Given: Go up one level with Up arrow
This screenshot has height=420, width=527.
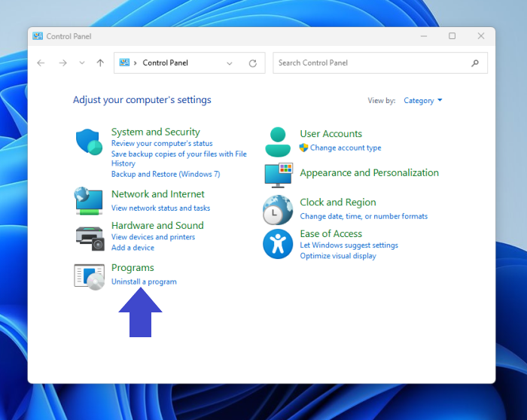Looking at the screenshot, I should point(100,62).
